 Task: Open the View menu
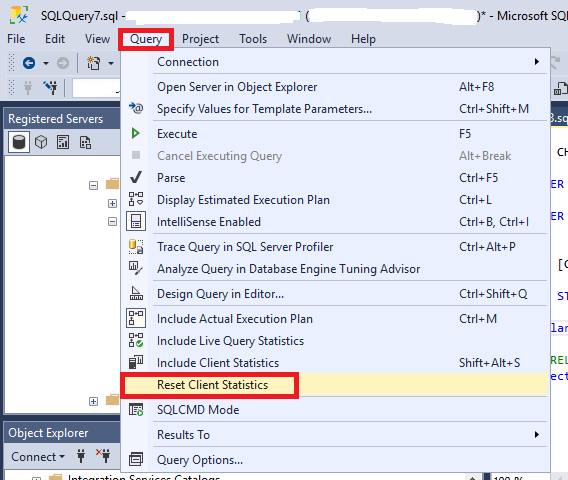[x=97, y=39]
